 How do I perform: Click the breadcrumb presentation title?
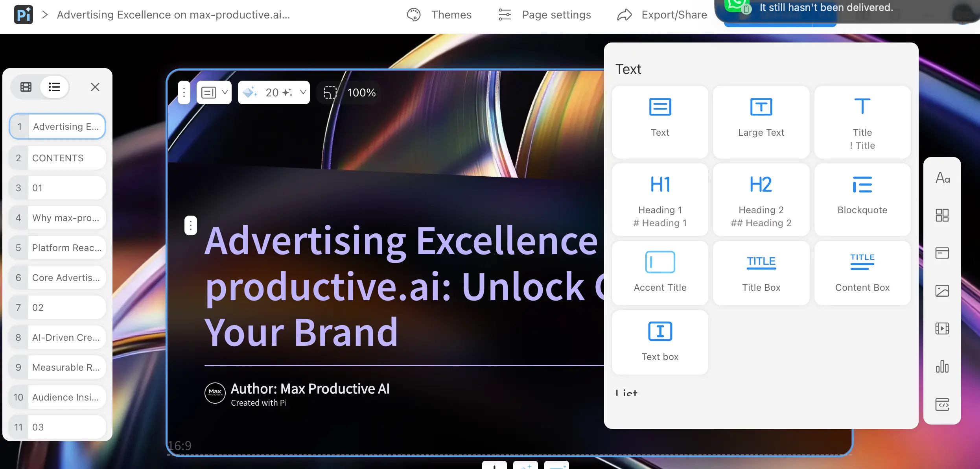173,15
